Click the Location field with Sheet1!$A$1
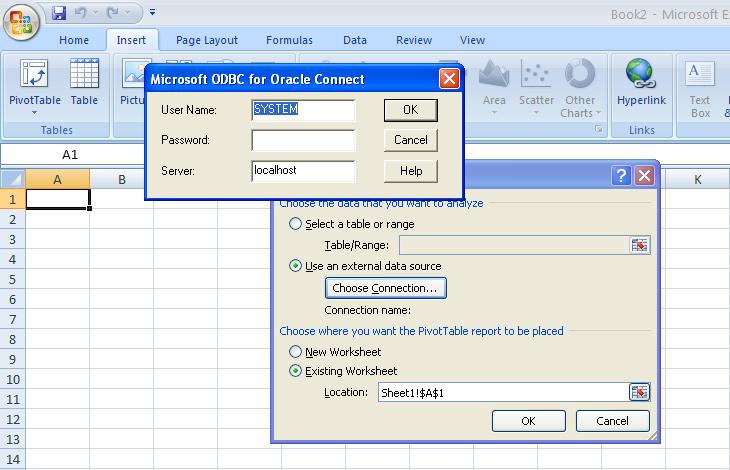This screenshot has height=470, width=730. [x=503, y=392]
